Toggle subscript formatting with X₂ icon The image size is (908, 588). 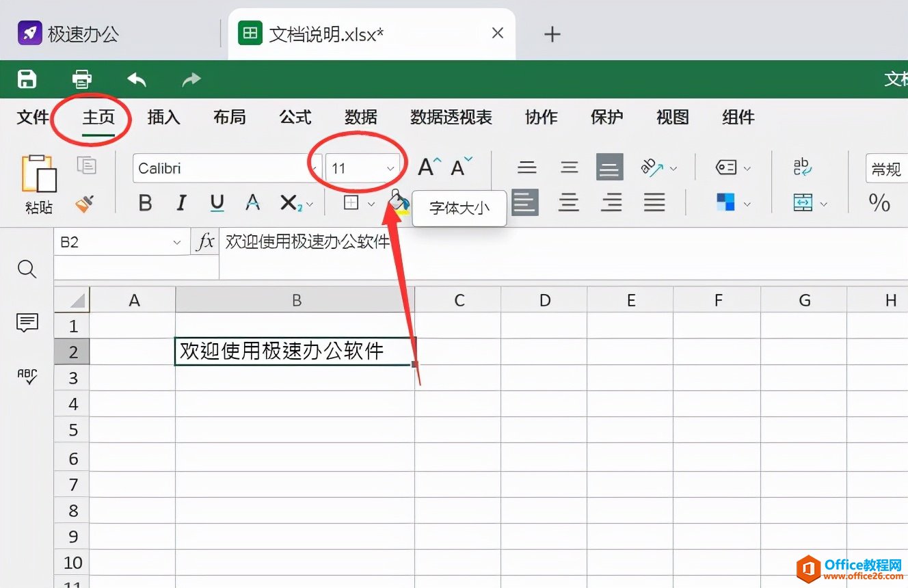[x=290, y=202]
